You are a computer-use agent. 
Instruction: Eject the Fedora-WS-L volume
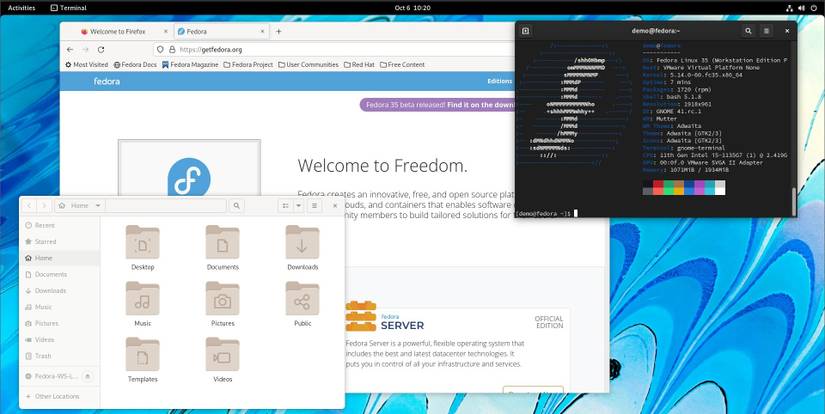coord(88,376)
